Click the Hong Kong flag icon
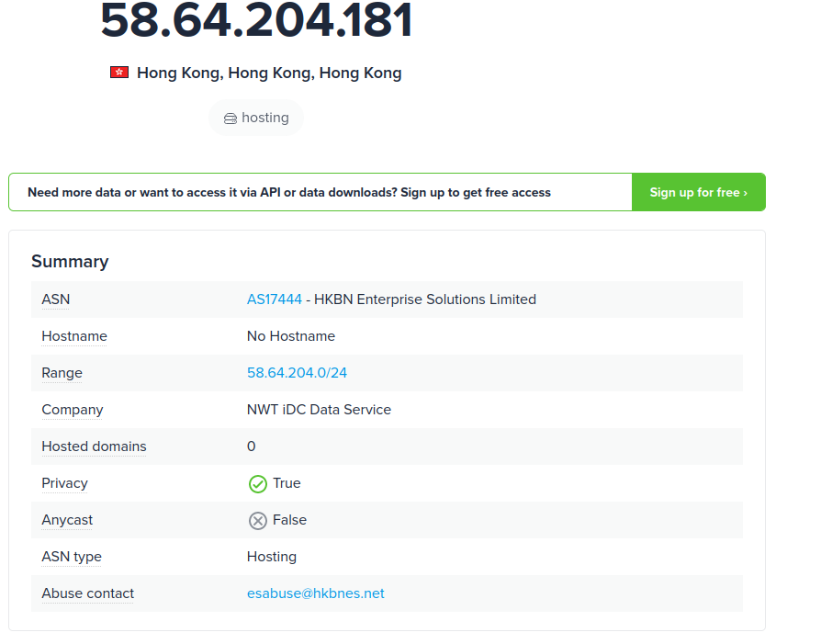Image resolution: width=821 pixels, height=644 pixels. pyautogui.click(x=119, y=73)
